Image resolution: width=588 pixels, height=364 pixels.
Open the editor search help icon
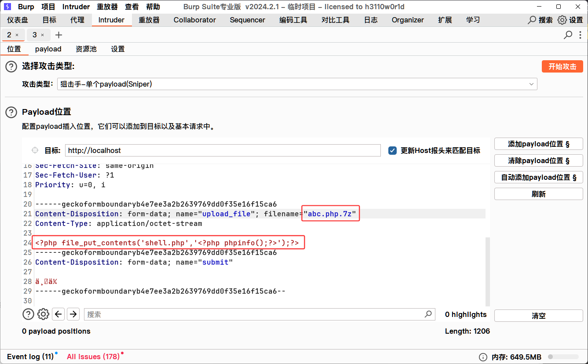pos(28,314)
